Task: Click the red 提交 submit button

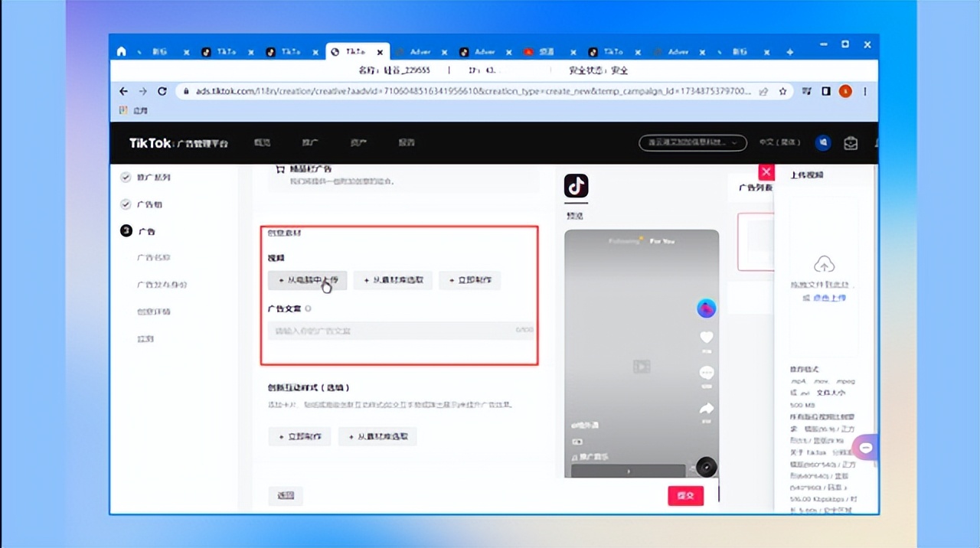Action: (x=685, y=495)
